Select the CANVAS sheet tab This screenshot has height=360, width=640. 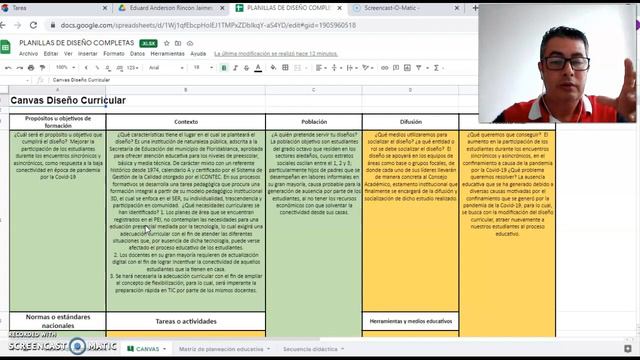[x=147, y=349]
